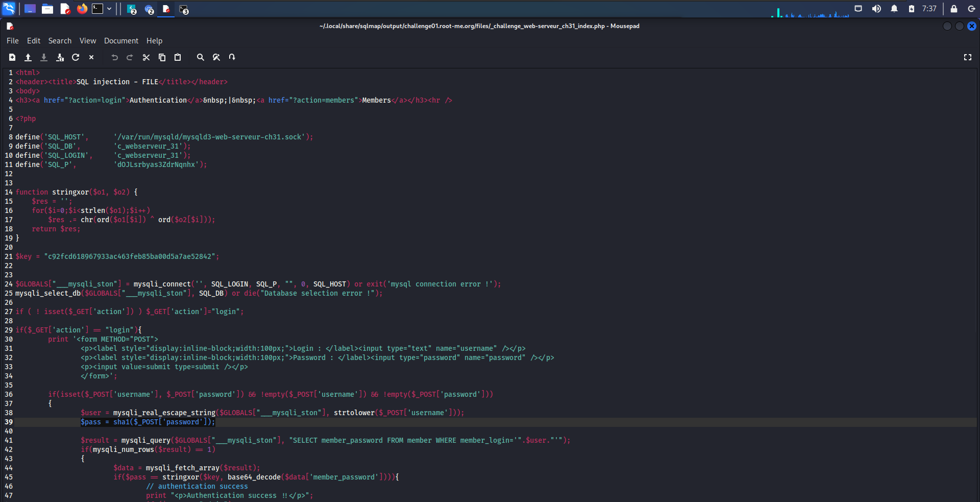Click the network connection tray icon
This screenshot has width=980, height=502.
[859, 9]
